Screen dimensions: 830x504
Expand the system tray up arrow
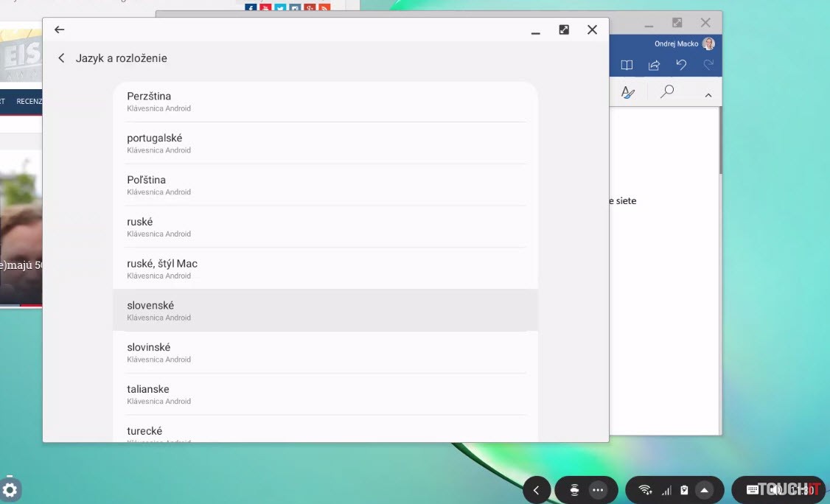[x=704, y=490]
